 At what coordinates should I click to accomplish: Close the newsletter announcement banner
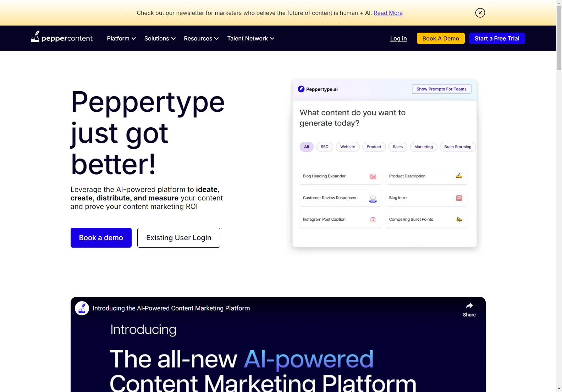click(x=480, y=13)
